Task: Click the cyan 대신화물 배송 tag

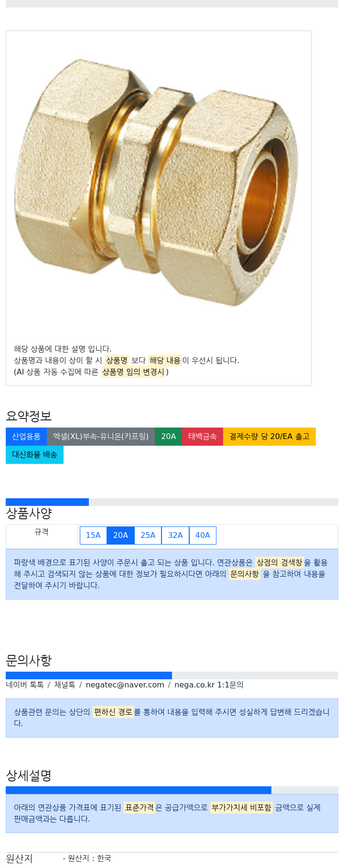Action: coord(34,455)
